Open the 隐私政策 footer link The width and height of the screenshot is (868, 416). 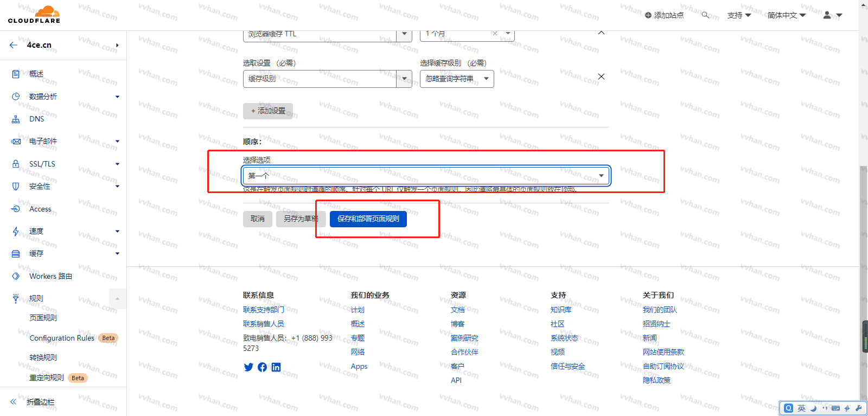(x=656, y=380)
